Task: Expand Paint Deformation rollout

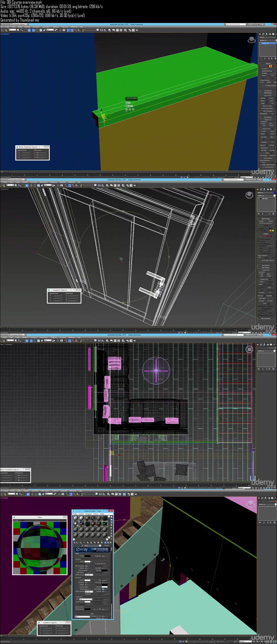Action: [266, 318]
